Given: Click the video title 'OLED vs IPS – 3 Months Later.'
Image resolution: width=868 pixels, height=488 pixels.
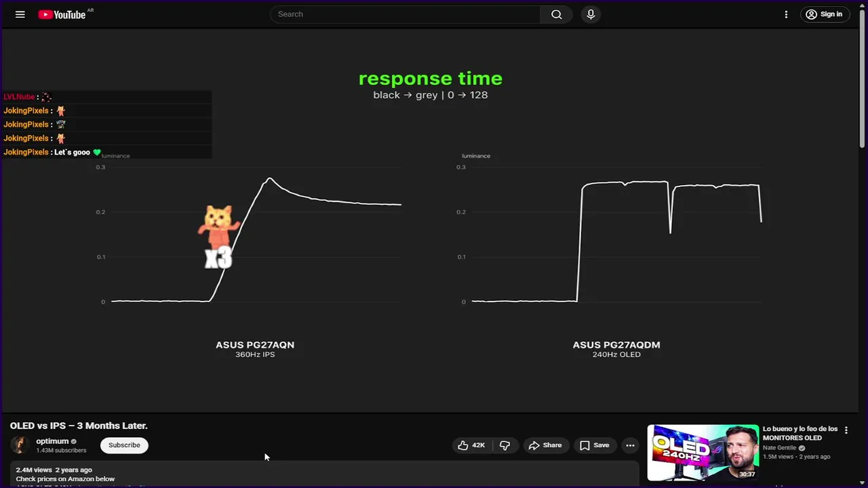Looking at the screenshot, I should [79, 426].
